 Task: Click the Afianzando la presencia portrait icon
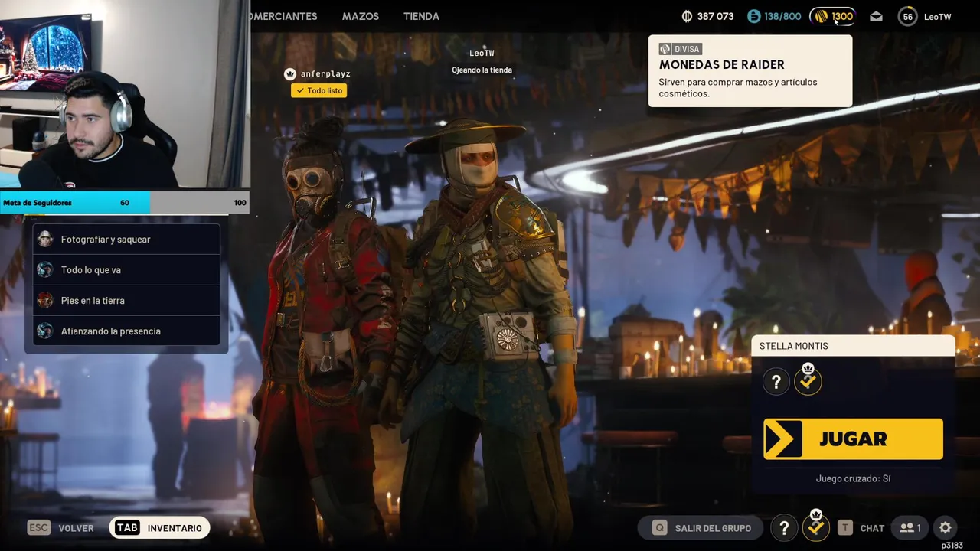click(x=45, y=331)
